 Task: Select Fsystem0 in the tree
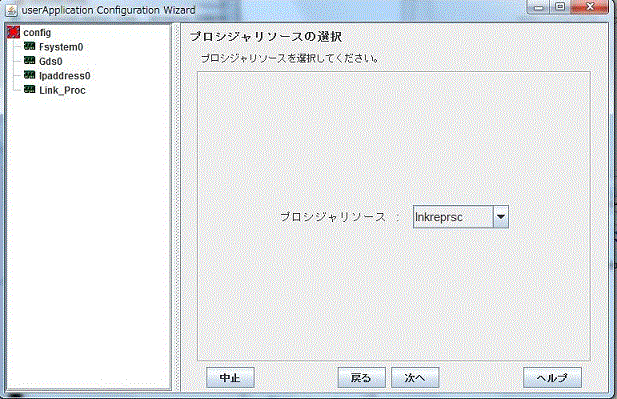coord(61,47)
